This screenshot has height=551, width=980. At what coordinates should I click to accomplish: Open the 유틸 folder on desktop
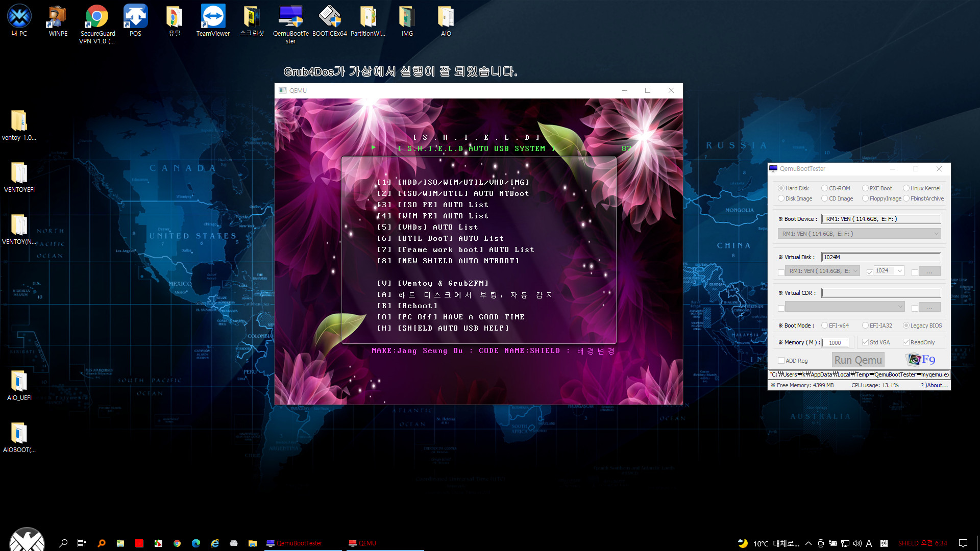(x=174, y=21)
